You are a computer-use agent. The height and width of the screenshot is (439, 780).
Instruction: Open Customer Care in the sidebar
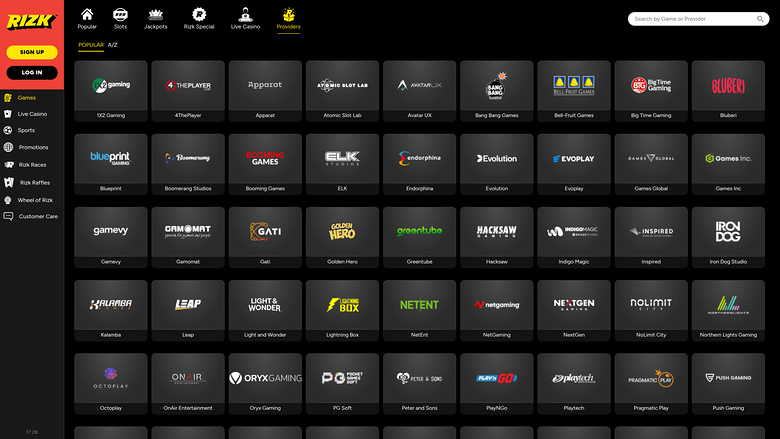(37, 216)
